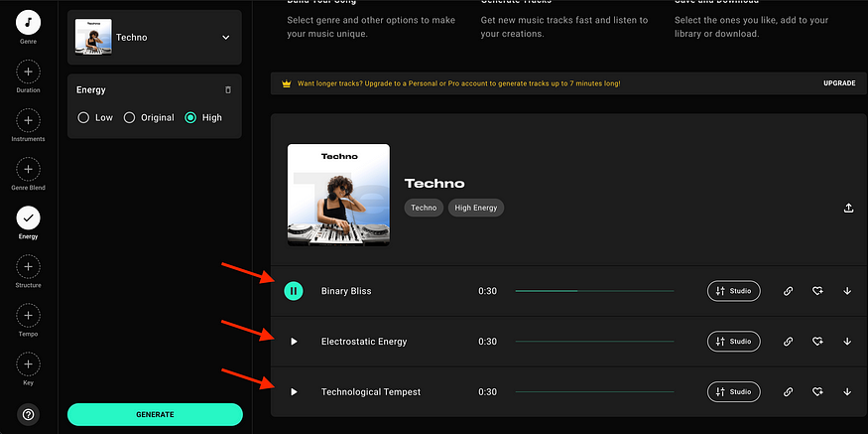Click the Electrostatic Energy track title
The width and height of the screenshot is (868, 434).
coord(364,342)
